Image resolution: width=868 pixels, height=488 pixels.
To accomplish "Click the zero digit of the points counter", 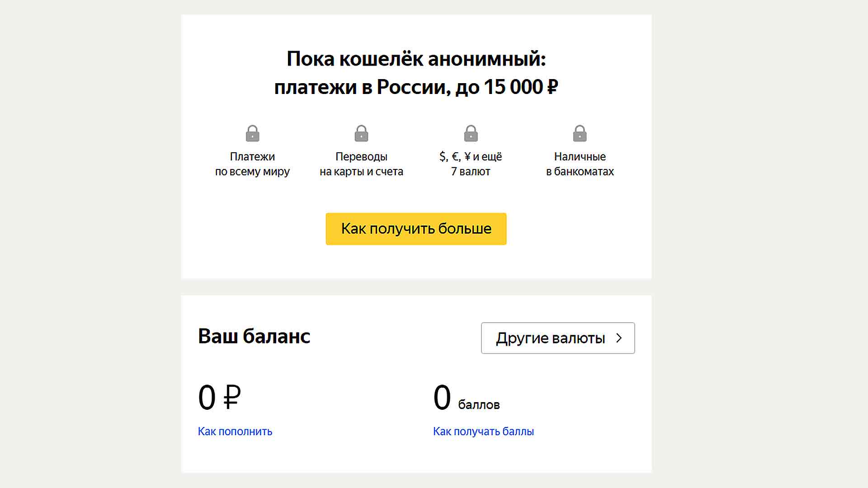I will tap(442, 398).
